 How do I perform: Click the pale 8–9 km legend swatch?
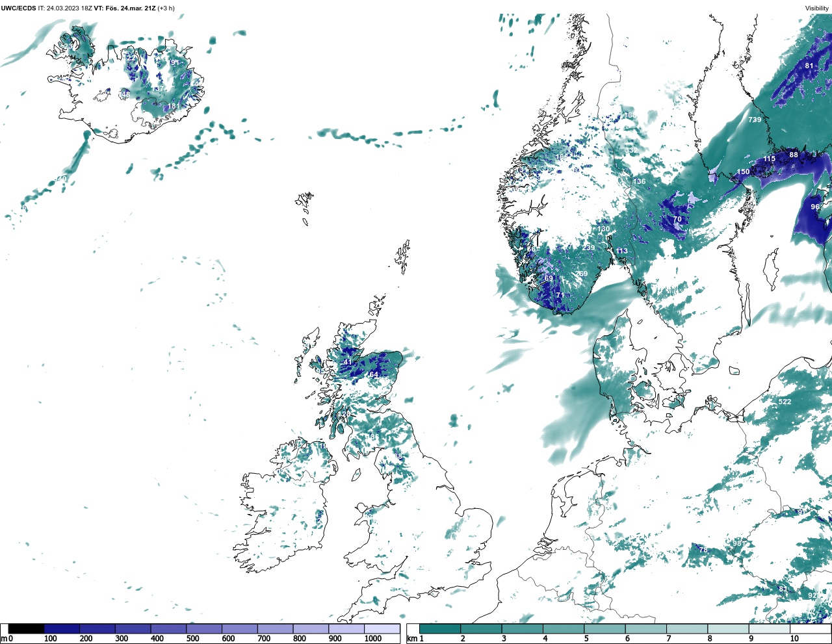point(728,629)
